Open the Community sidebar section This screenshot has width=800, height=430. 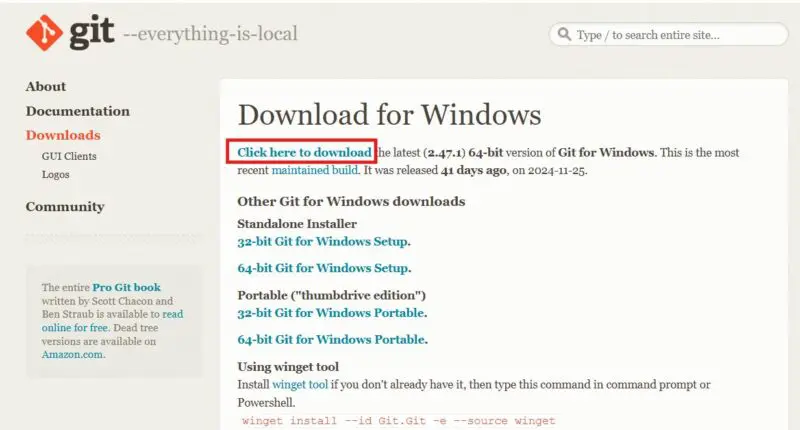65,207
